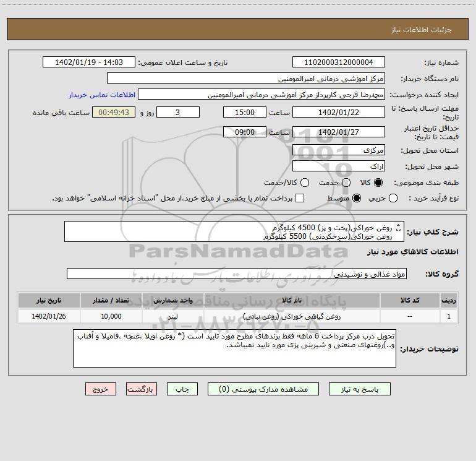Screen dimensions: 476x461
Task: Select the خدمت radio button
Action: (x=346, y=183)
